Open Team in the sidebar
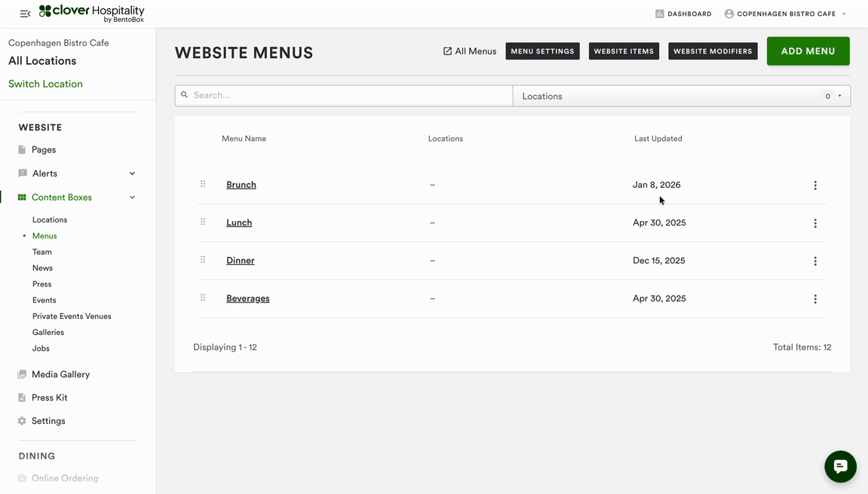868x494 pixels. (42, 252)
